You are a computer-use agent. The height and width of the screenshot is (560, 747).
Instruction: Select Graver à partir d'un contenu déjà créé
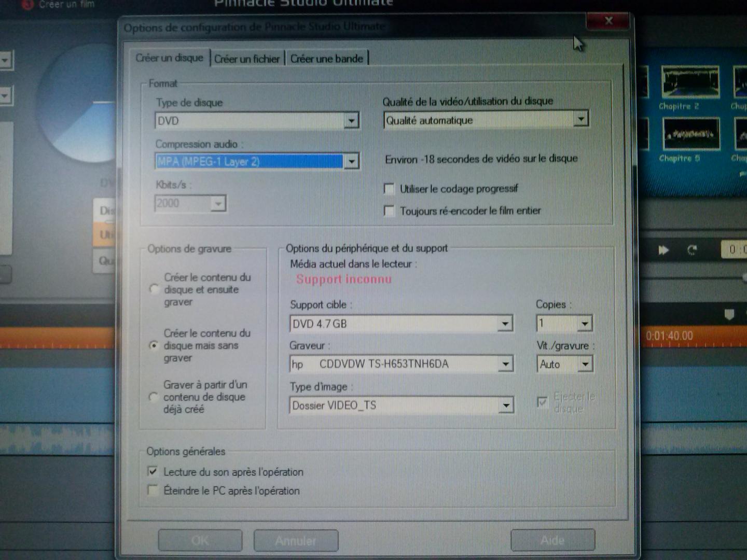click(153, 397)
